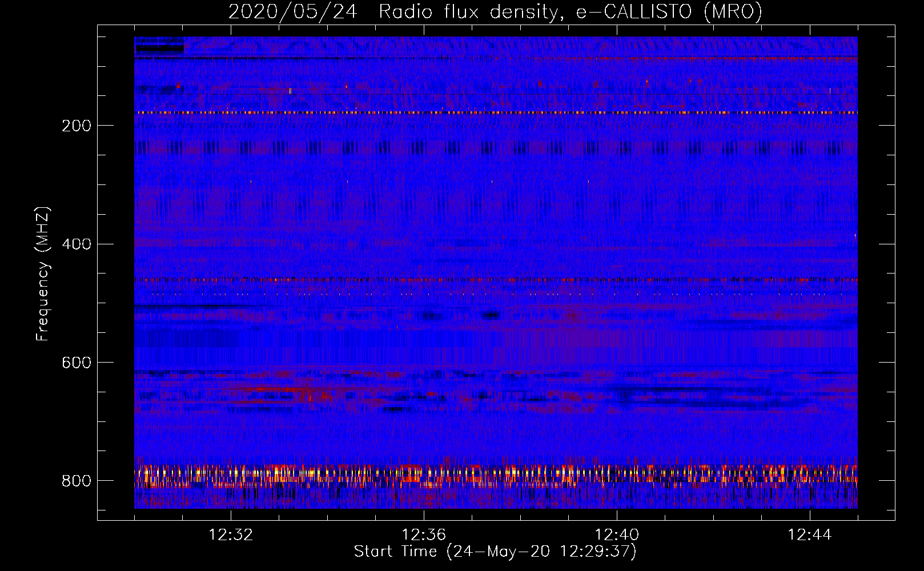Click the 12:32 time tick label
The height and width of the screenshot is (571, 924).
click(x=231, y=535)
